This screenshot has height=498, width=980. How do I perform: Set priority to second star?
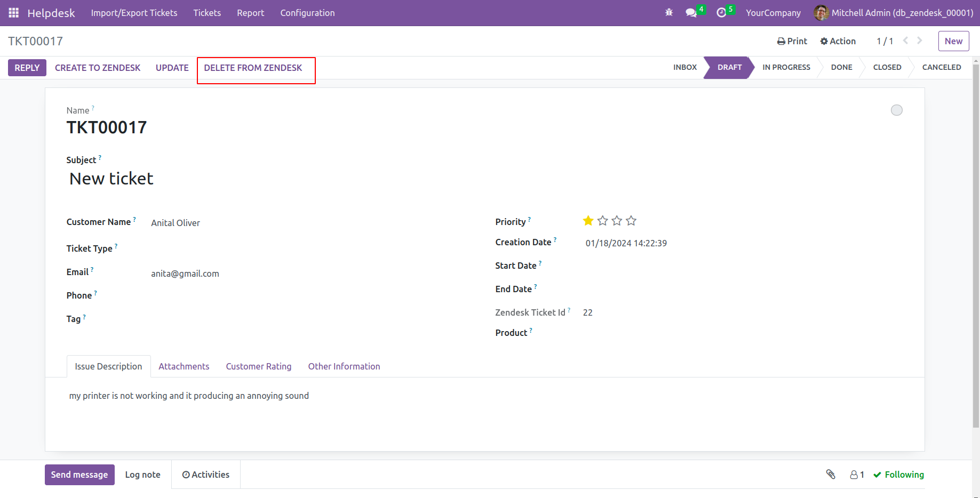603,221
